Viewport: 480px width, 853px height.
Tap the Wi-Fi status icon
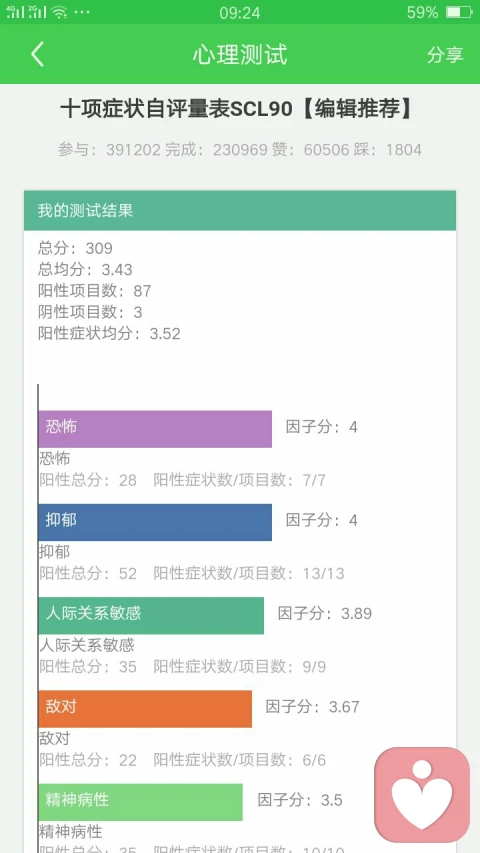click(59, 12)
